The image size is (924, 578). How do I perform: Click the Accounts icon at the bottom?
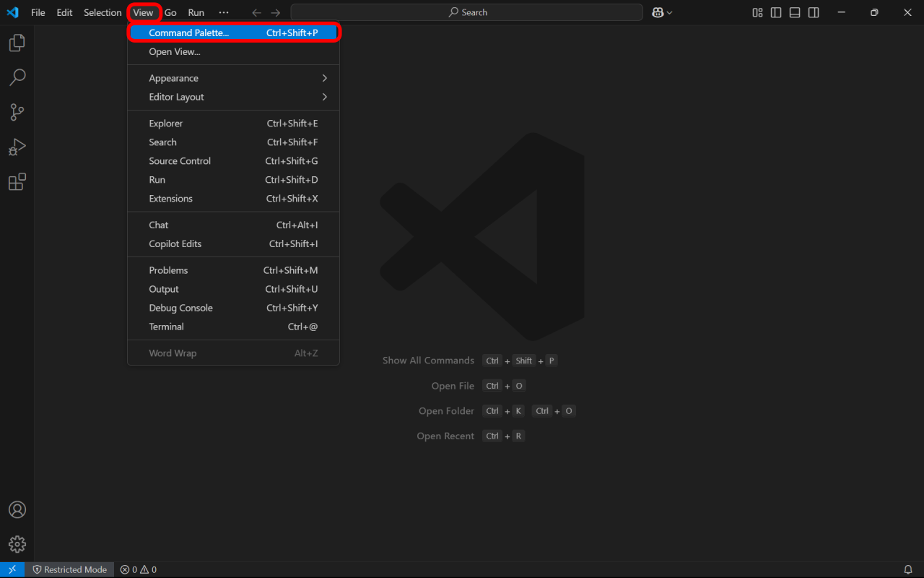coord(17,509)
